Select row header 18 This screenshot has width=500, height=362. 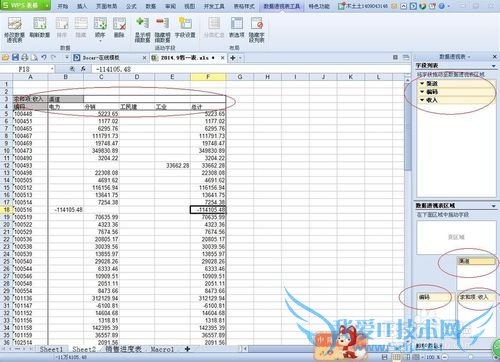point(6,210)
